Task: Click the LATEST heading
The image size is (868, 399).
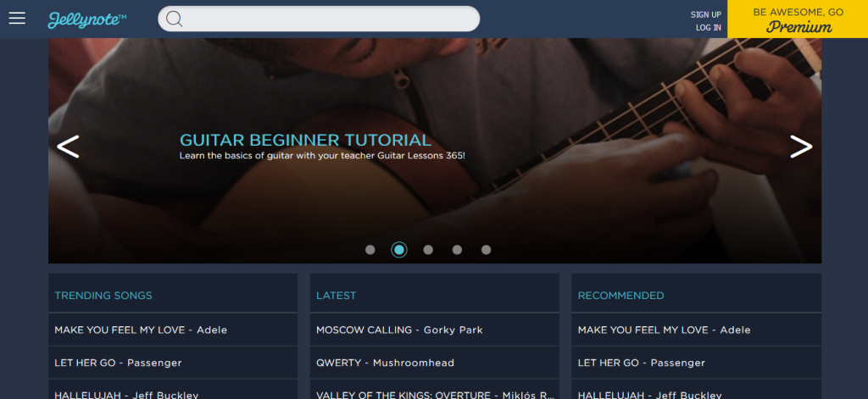Action: point(336,296)
